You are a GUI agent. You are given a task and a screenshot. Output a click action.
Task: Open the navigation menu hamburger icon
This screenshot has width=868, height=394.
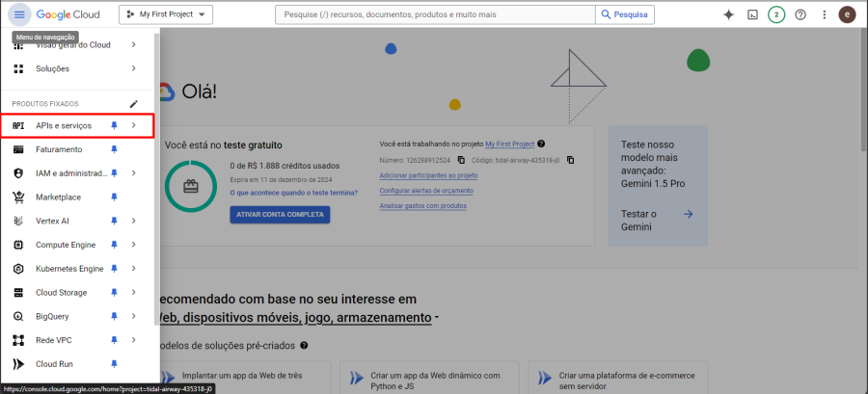19,14
